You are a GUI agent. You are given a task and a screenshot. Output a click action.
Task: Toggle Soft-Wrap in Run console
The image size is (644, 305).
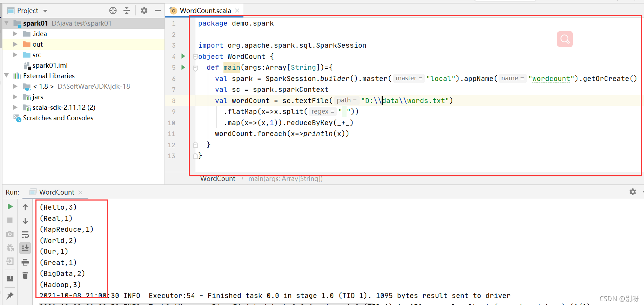tap(25, 235)
